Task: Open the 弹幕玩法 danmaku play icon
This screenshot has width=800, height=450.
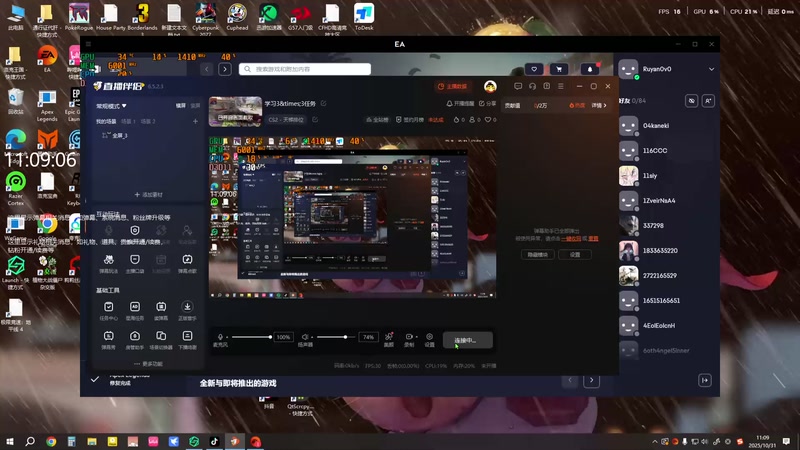Action: (x=109, y=260)
